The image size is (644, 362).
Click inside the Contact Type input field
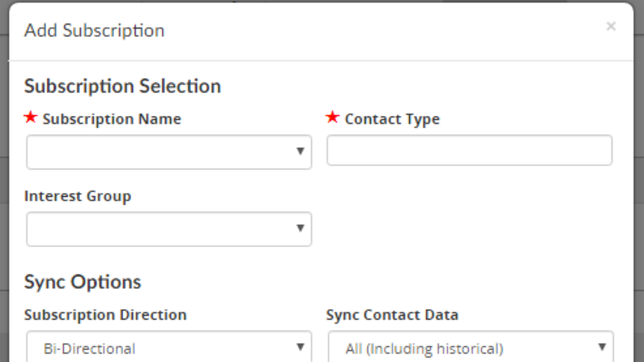click(469, 150)
